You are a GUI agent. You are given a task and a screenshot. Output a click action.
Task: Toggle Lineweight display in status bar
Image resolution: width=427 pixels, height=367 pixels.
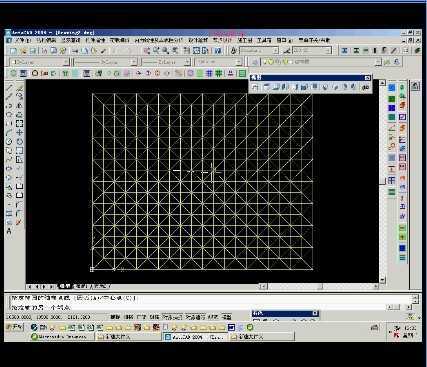tap(213, 317)
